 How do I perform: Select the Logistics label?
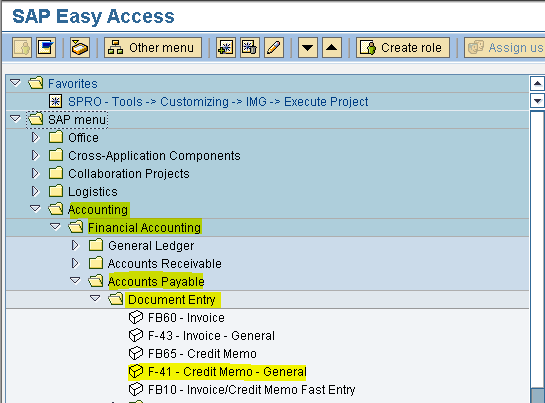pos(93,192)
